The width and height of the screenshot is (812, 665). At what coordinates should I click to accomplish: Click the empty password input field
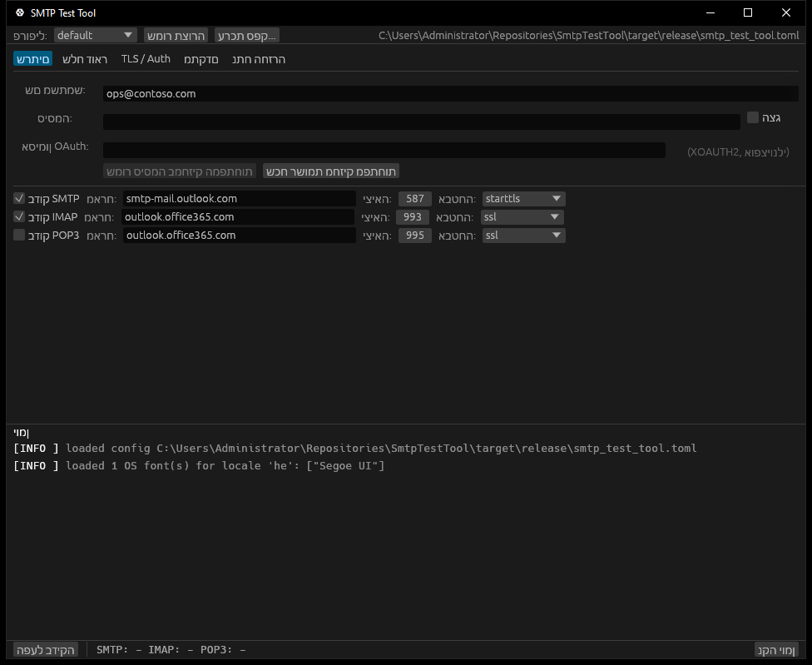click(422, 122)
